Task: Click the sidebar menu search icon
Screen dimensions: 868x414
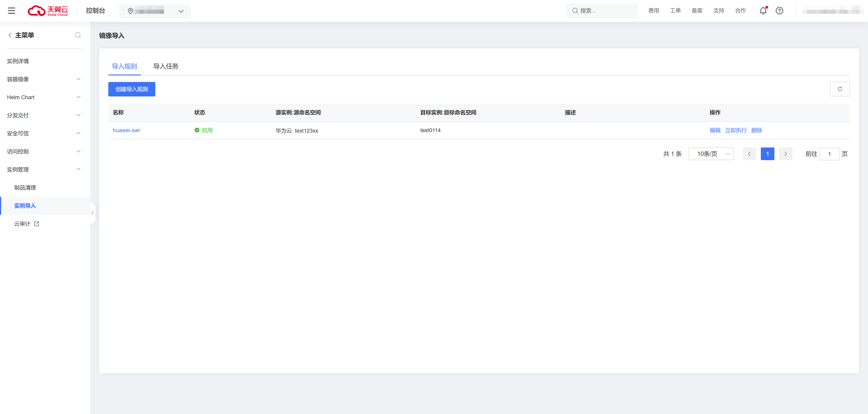Action: point(78,35)
